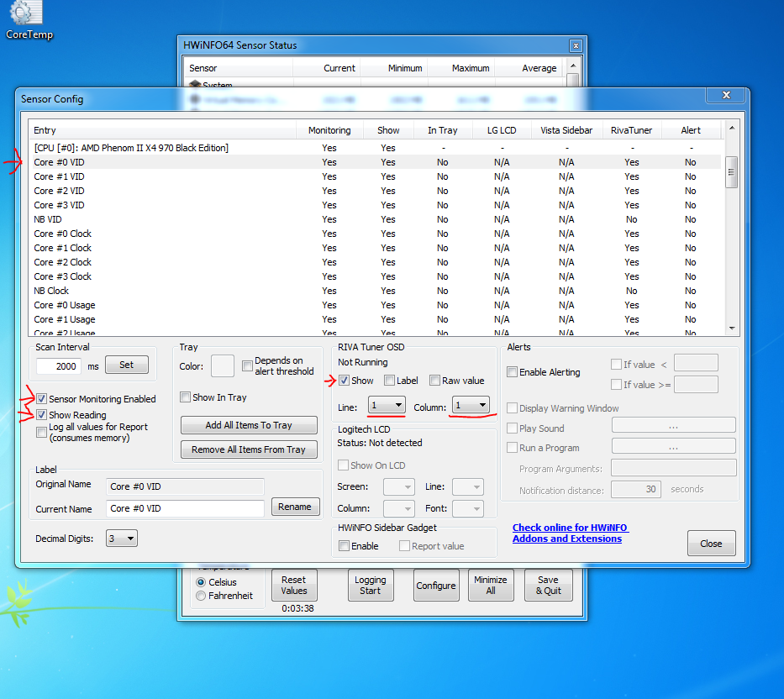784x699 pixels.
Task: Click the Current Name input field
Action: pos(185,508)
